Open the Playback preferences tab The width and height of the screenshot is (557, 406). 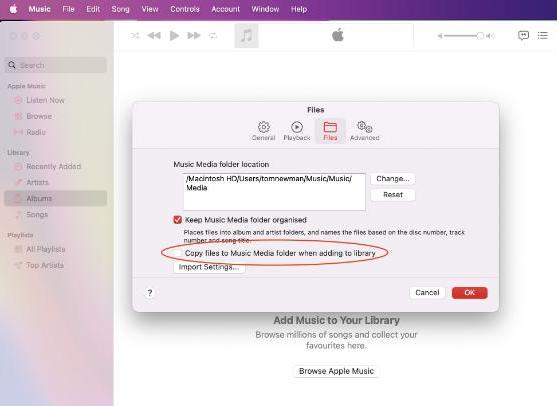(x=297, y=131)
